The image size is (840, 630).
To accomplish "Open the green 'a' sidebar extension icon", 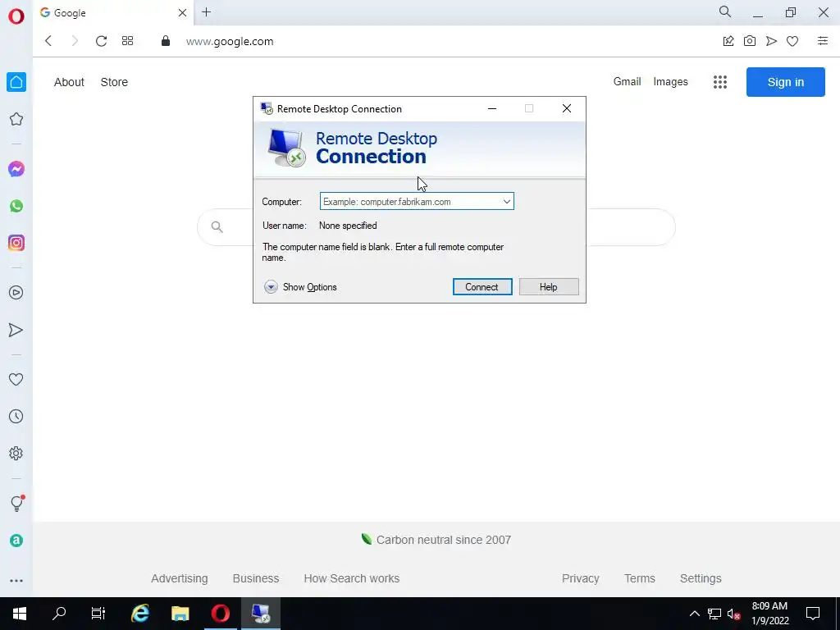I will (16, 541).
